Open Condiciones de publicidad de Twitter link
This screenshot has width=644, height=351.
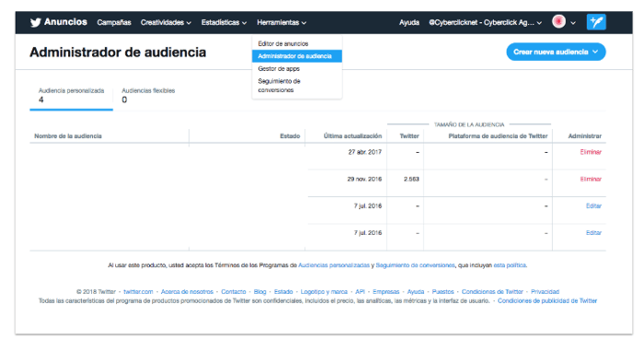[x=547, y=301]
